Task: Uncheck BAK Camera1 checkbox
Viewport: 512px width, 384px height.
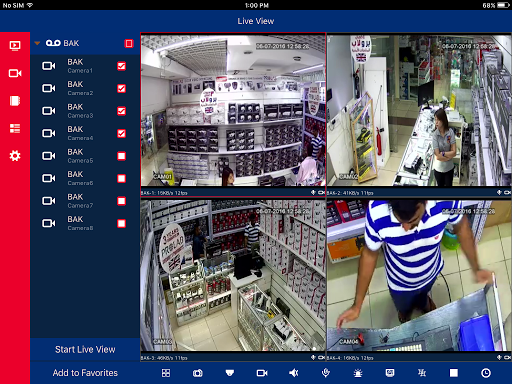Action: (121, 66)
